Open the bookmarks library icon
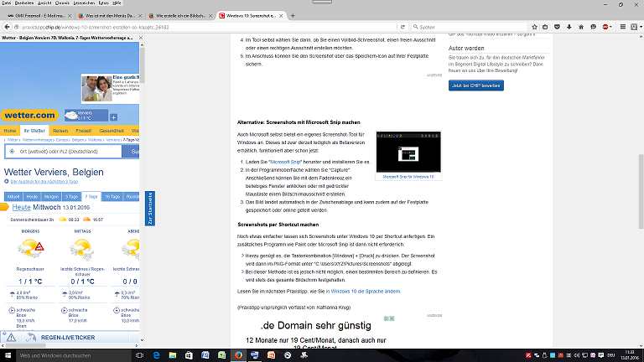The height and width of the screenshot is (362, 644). tap(545, 27)
